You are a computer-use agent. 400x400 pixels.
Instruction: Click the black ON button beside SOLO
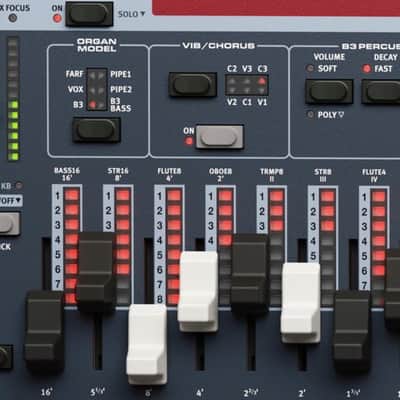click(89, 14)
